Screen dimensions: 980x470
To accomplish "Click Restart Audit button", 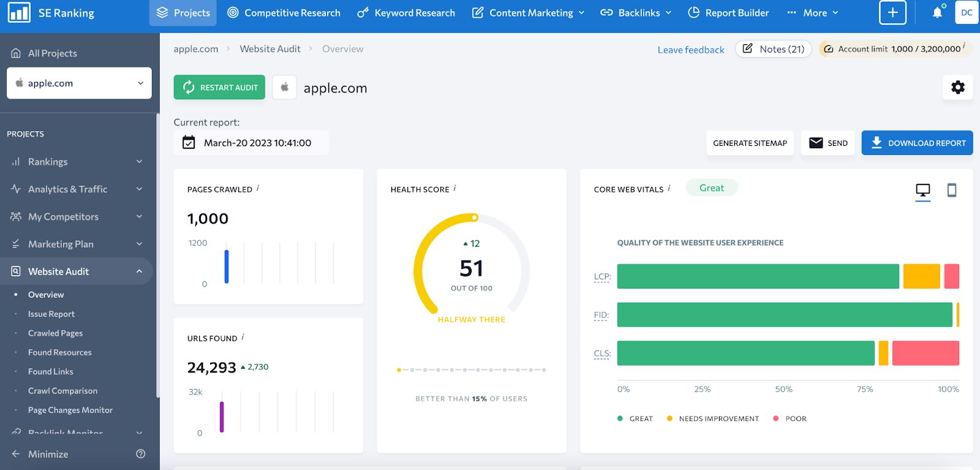I will tap(219, 87).
